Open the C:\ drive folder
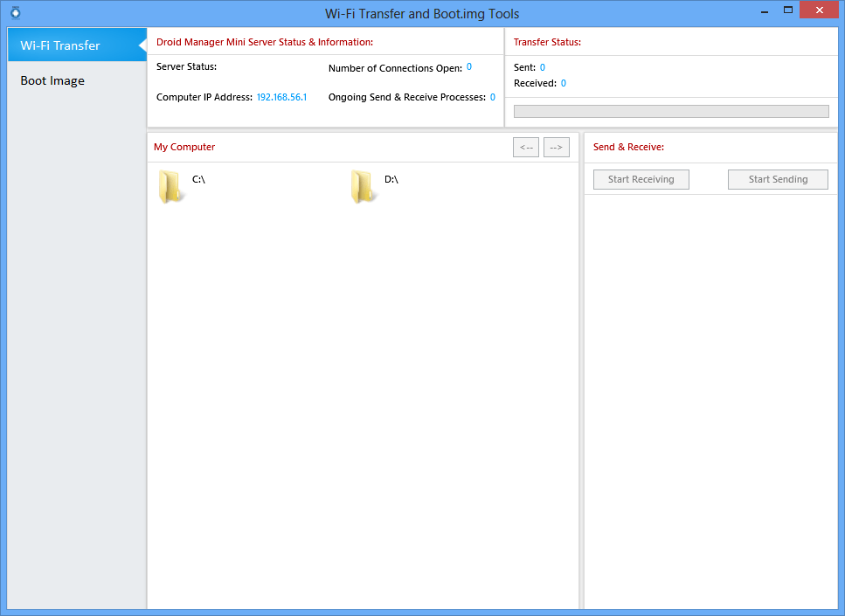The height and width of the screenshot is (616, 845). pyautogui.click(x=172, y=184)
